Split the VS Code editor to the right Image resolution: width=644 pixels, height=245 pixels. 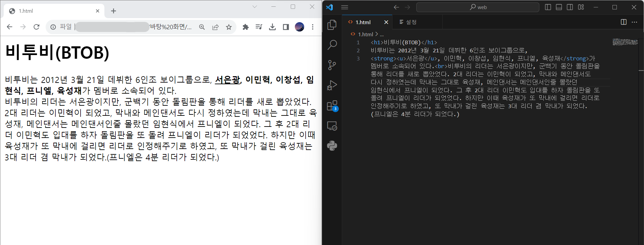pos(624,22)
